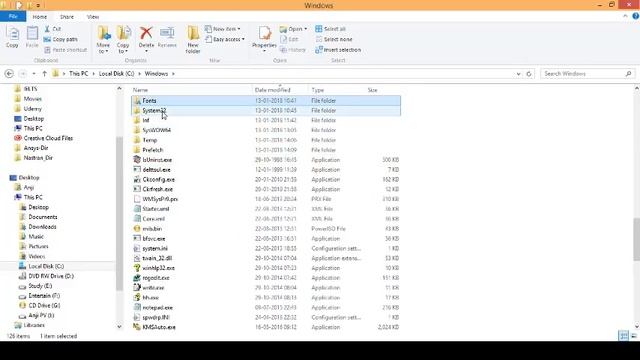Viewport: 640px width, 360px height.
Task: Select Study (E:) drive in sidebar
Action: pos(35,286)
